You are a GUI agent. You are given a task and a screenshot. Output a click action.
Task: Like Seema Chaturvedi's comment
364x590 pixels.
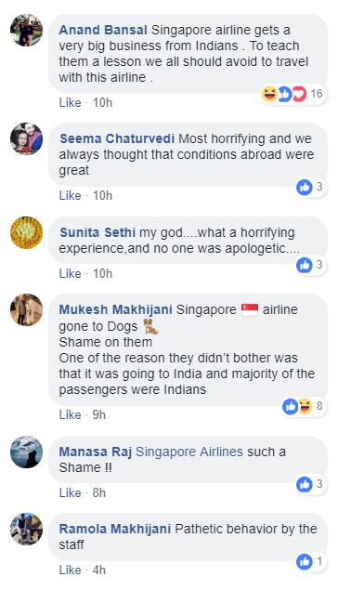(70, 196)
